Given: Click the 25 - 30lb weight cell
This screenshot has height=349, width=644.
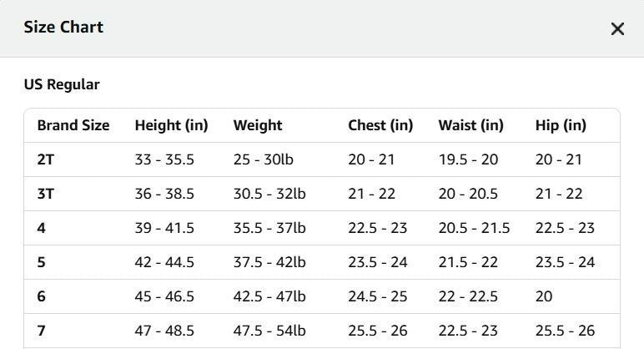Looking at the screenshot, I should pyautogui.click(x=264, y=159).
